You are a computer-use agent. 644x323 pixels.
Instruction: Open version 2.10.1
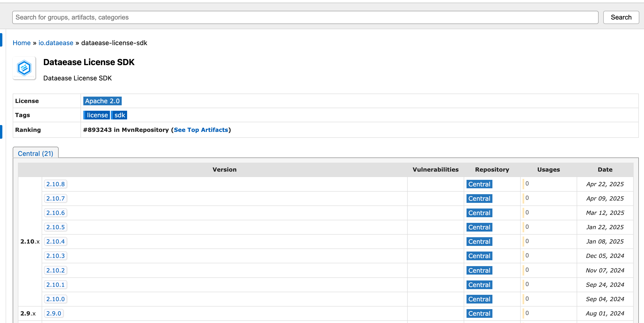(x=56, y=284)
